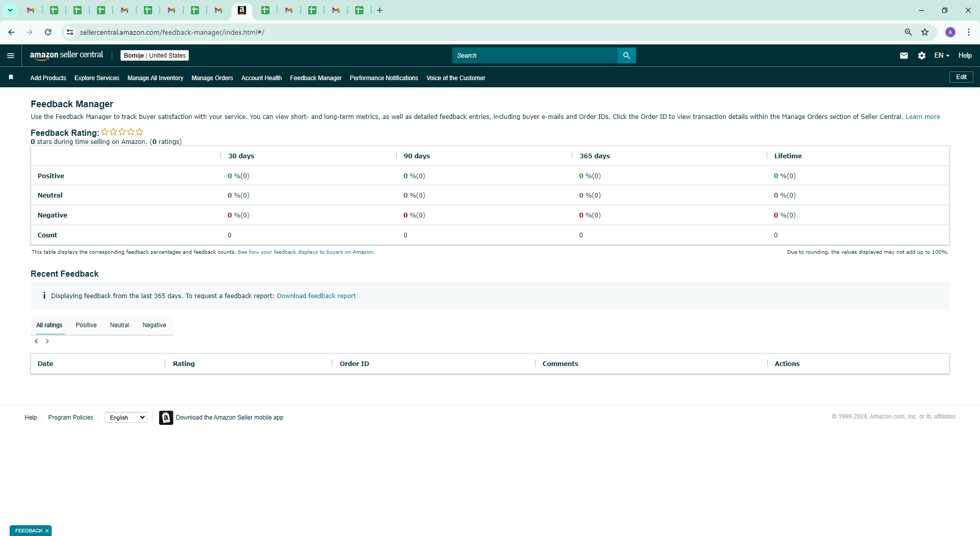Image resolution: width=980 pixels, height=536 pixels.
Task: Click the Date column header
Action: pos(45,364)
